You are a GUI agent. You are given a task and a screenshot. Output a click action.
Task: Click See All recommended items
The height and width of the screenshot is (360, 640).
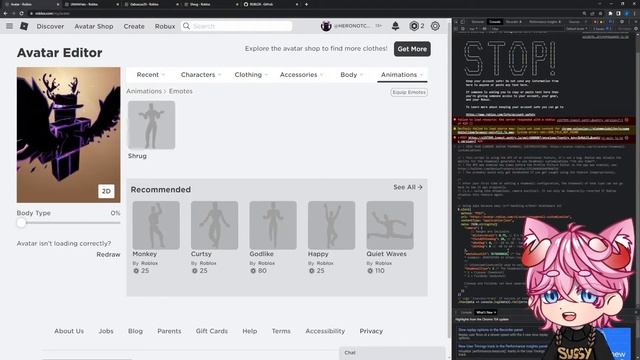click(x=408, y=187)
